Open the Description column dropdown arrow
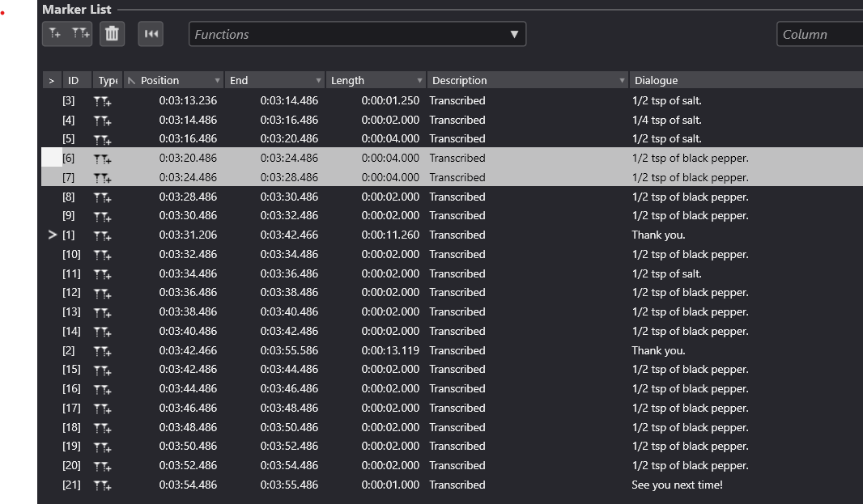Screen dimensions: 863x504 622,81
